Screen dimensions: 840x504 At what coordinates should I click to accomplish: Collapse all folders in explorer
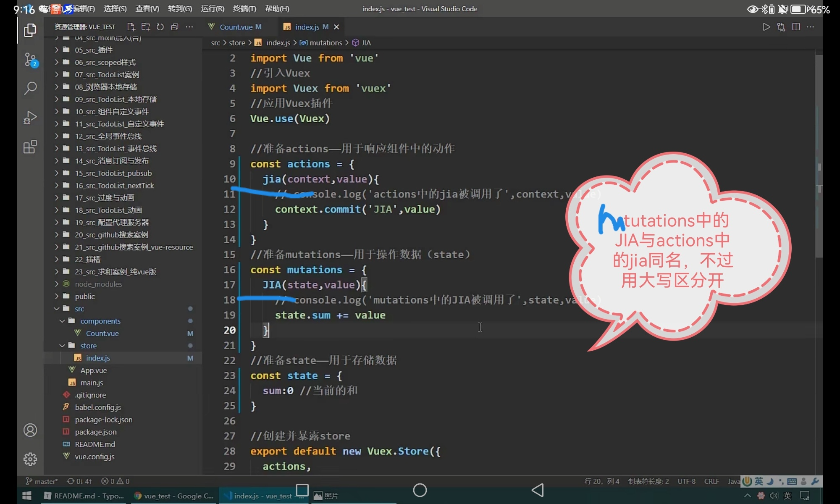point(175,27)
